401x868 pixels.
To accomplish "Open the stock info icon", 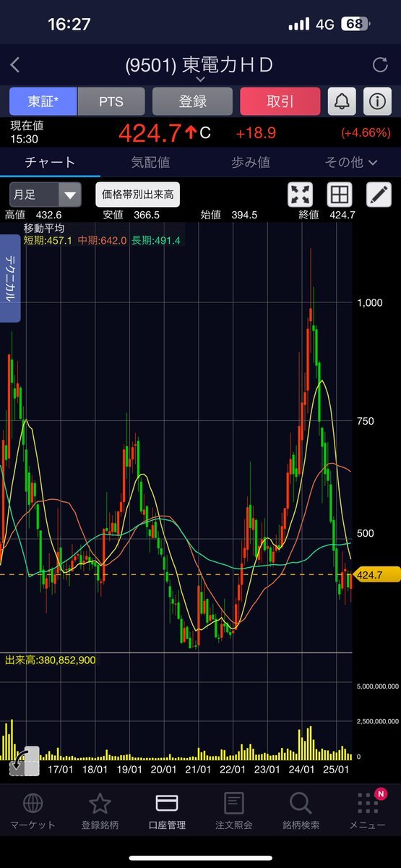I will tap(377, 101).
